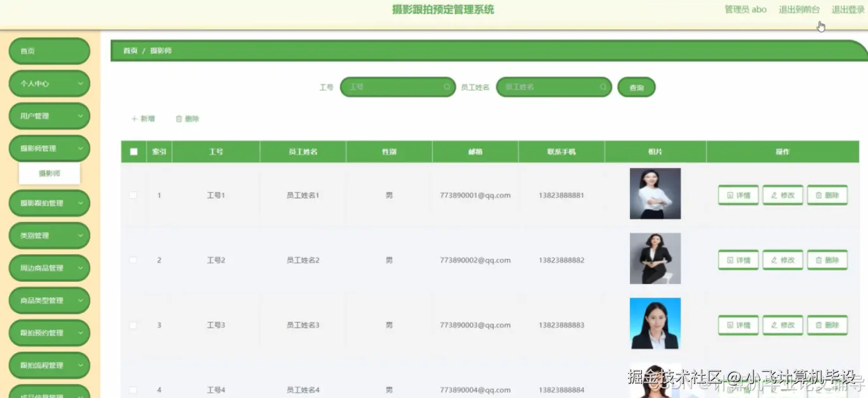Image resolution: width=868 pixels, height=398 pixels.
Task: Click the search icon in 员工姓名 field
Action: 603,87
